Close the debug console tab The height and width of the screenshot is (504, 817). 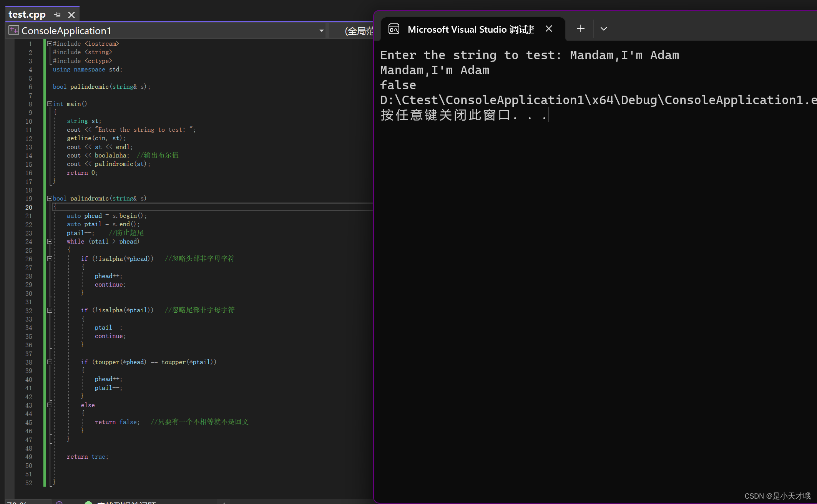click(549, 28)
